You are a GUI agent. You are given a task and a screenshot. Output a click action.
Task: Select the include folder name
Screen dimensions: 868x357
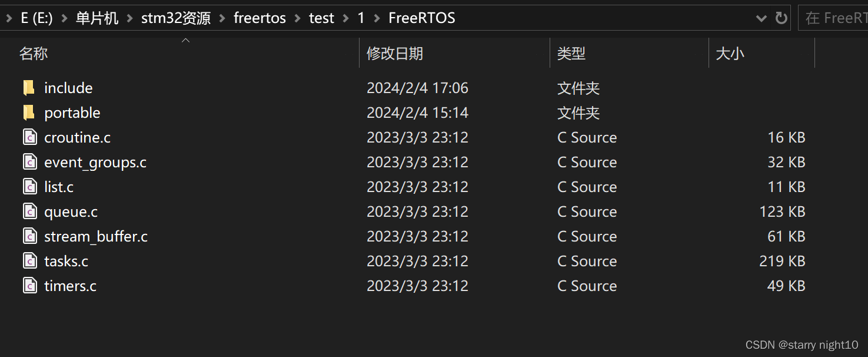[x=68, y=88]
